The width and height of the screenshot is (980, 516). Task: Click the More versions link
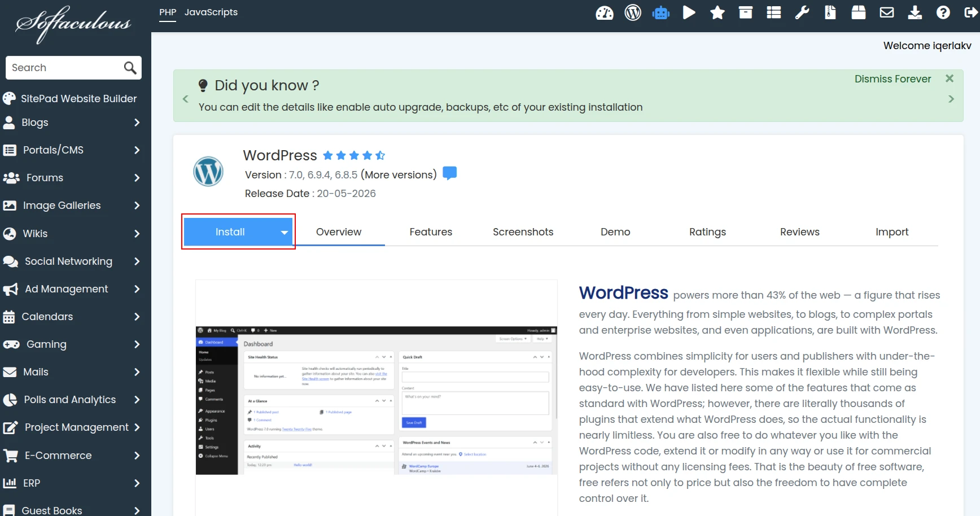[x=399, y=175]
